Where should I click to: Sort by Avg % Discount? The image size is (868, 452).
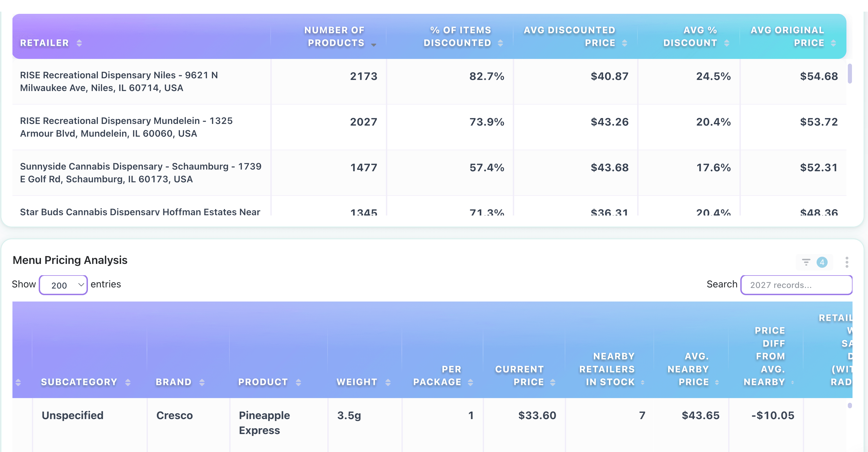click(727, 43)
